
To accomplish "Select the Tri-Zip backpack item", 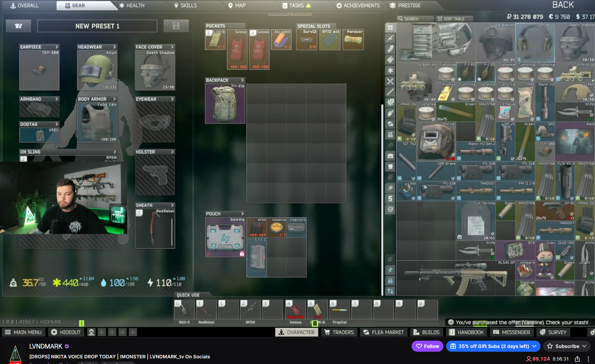I will (225, 103).
